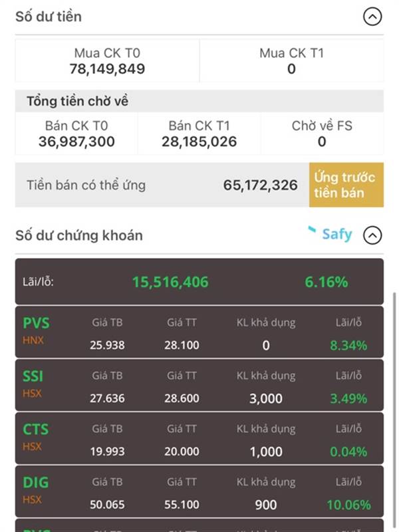The image size is (399, 532).
Task: Select the Bán CK T0 amount
Action: coord(76,142)
